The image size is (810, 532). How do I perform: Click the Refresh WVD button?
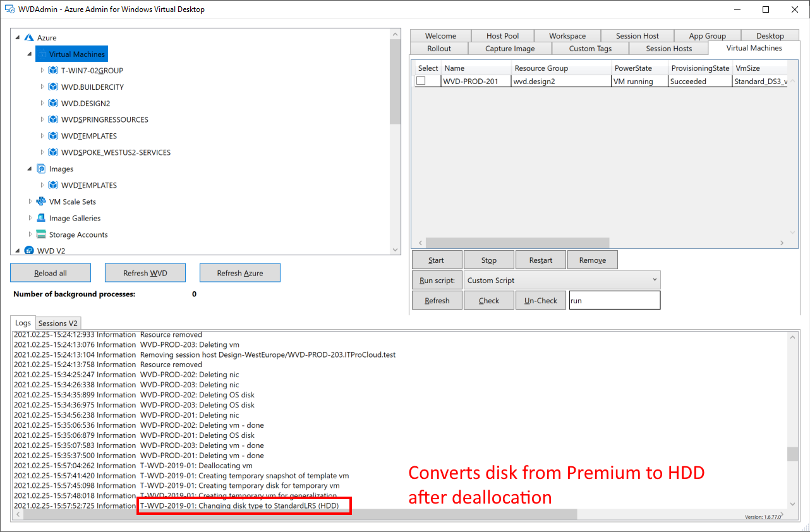click(x=145, y=273)
